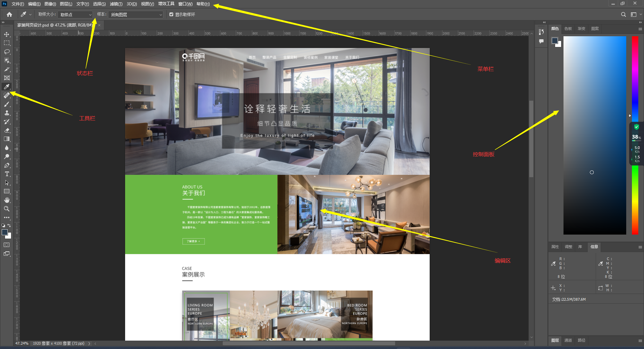The height and width of the screenshot is (349, 644).
Task: Change screen mode button
Action: pyautogui.click(x=7, y=254)
